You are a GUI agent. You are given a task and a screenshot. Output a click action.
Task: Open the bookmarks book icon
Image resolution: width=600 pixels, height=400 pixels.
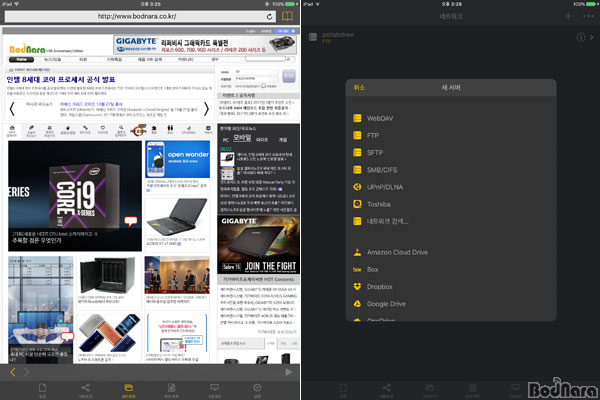click(287, 16)
